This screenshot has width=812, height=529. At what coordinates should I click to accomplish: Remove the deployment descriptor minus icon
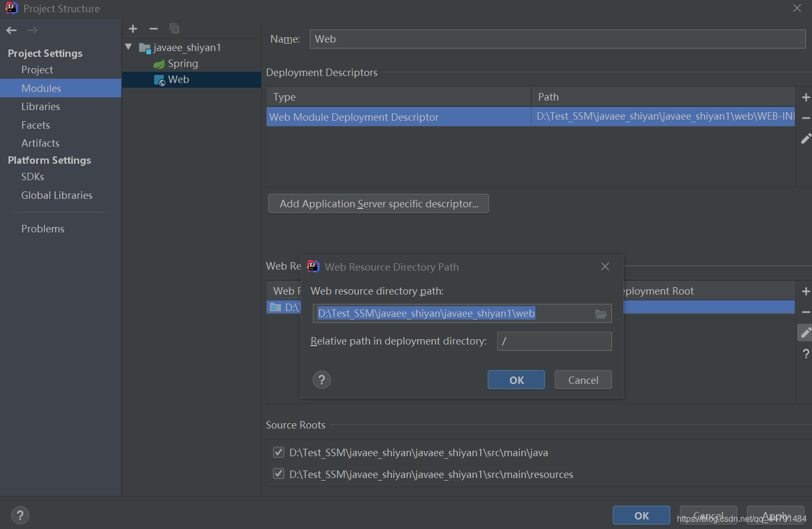806,118
